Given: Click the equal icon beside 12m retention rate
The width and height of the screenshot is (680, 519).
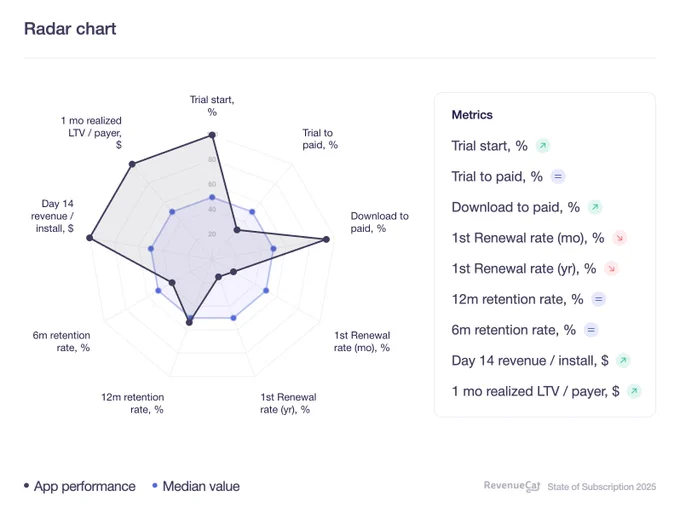Looking at the screenshot, I should click(598, 299).
